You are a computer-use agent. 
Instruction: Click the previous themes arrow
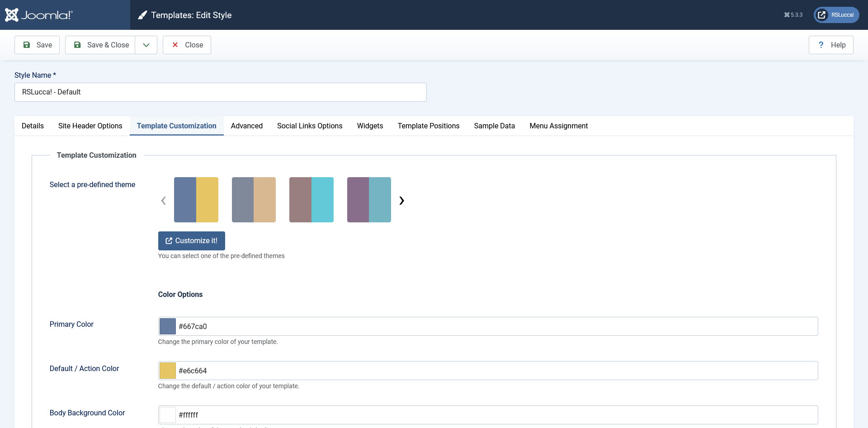[x=164, y=200]
